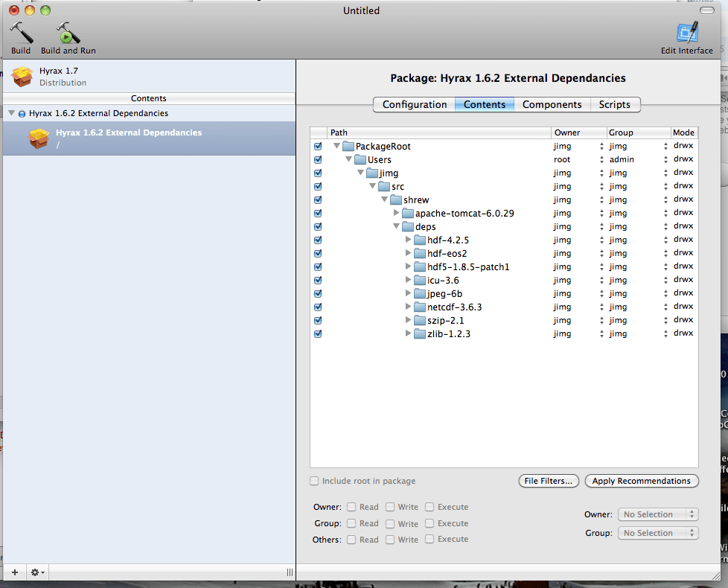Click the szip-2.1 folder icon
Image resolution: width=728 pixels, height=588 pixels.
coord(420,321)
